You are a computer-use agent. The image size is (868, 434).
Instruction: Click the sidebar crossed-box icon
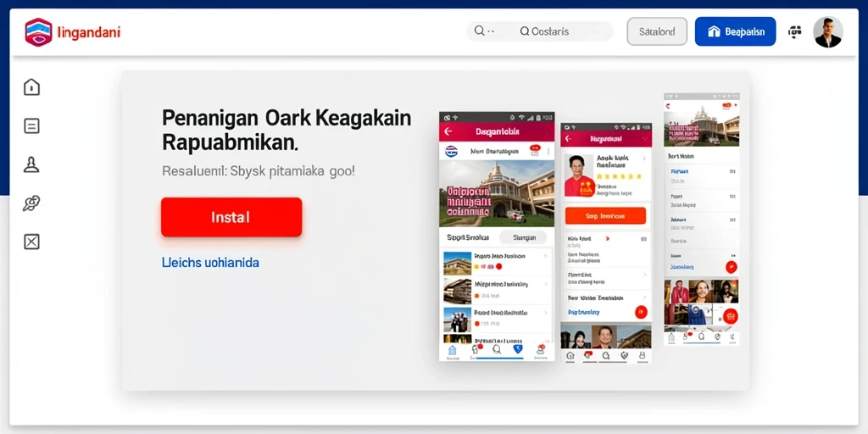[31, 242]
